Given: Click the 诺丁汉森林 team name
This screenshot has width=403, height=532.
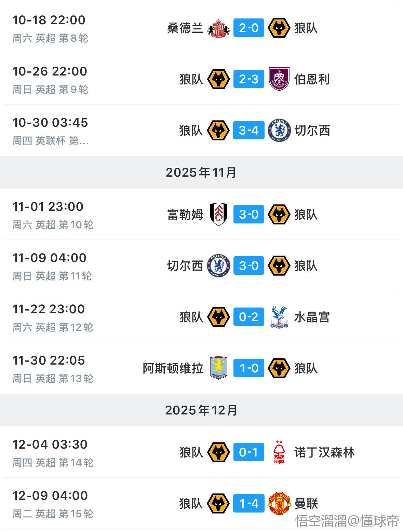Looking at the screenshot, I should [324, 452].
